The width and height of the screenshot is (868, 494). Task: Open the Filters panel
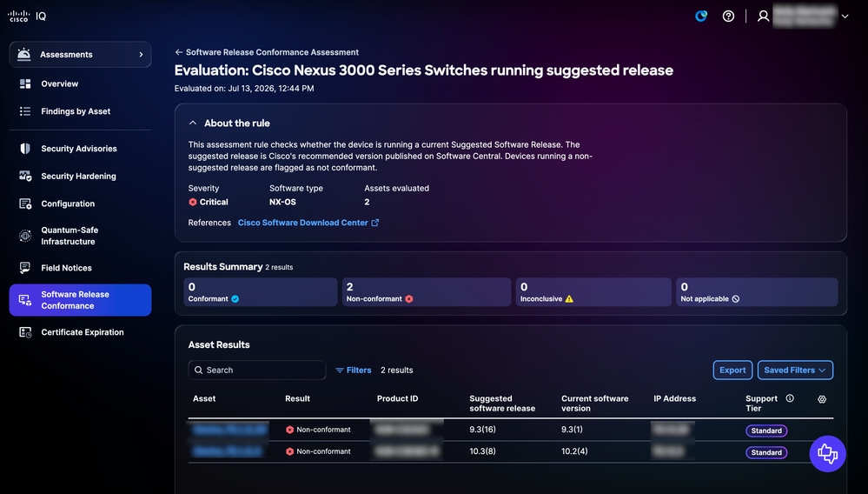click(x=353, y=370)
